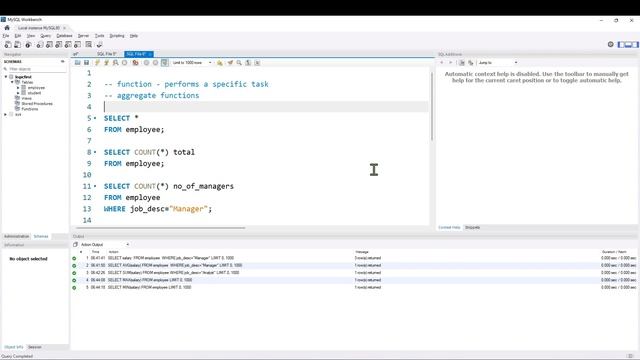Open the File menu
The height and width of the screenshot is (360, 640).
6,36
